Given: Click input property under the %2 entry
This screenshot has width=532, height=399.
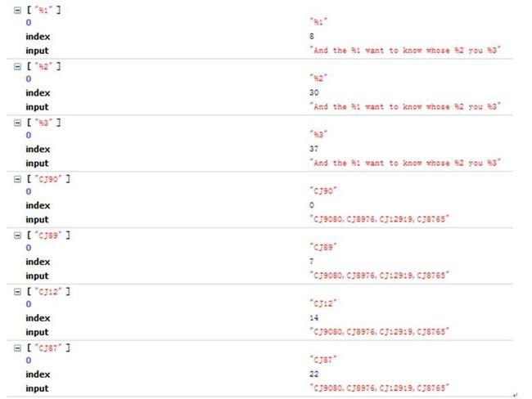Looking at the screenshot, I should 37,107.
